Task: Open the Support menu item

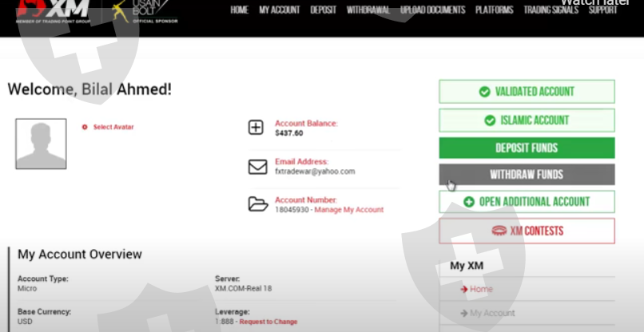Action: pyautogui.click(x=603, y=10)
